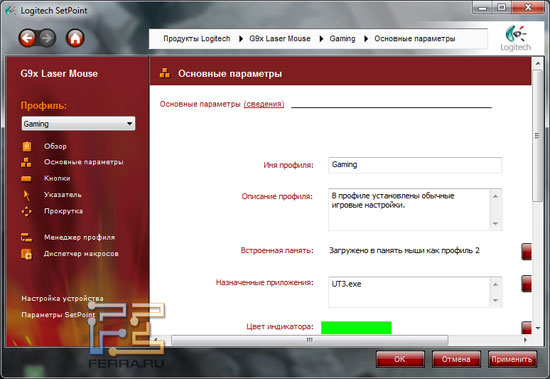Screen dimensions: 550x379
Task: Click the Указатель pointer icon
Action: [x=27, y=195]
